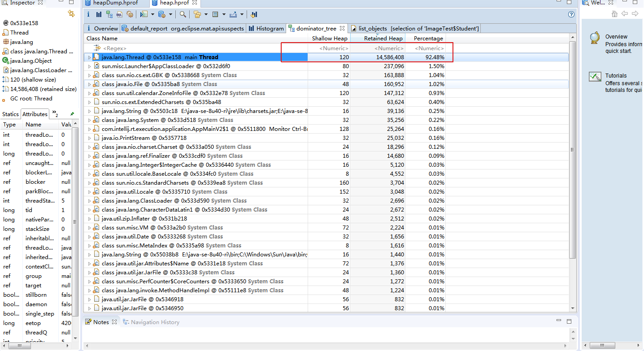Screen dimensions: 644x351
Task: Click the help question mark icon
Action: pos(571,14)
